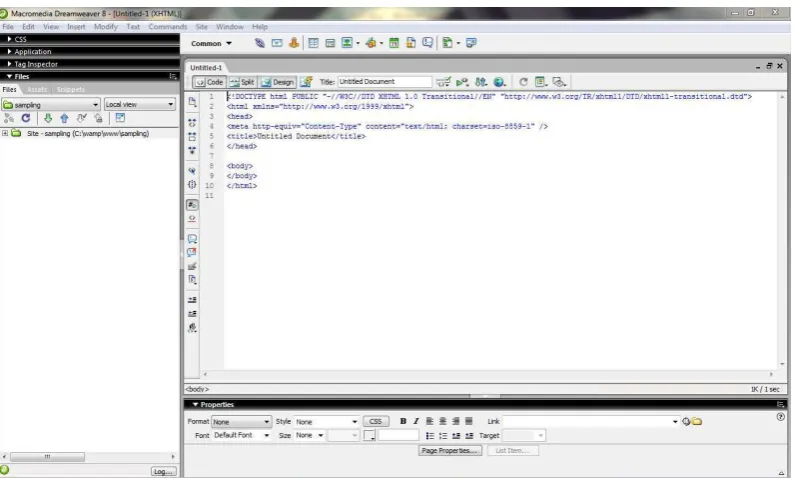Screen dimensions: 795x478
Task: Open Visual aids eye icon
Action: [559, 82]
